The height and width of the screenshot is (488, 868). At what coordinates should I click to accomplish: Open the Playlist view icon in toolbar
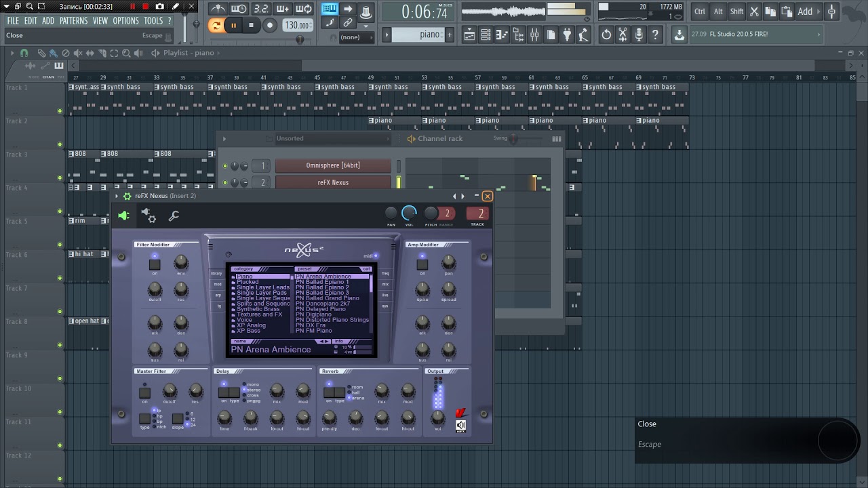[469, 35]
